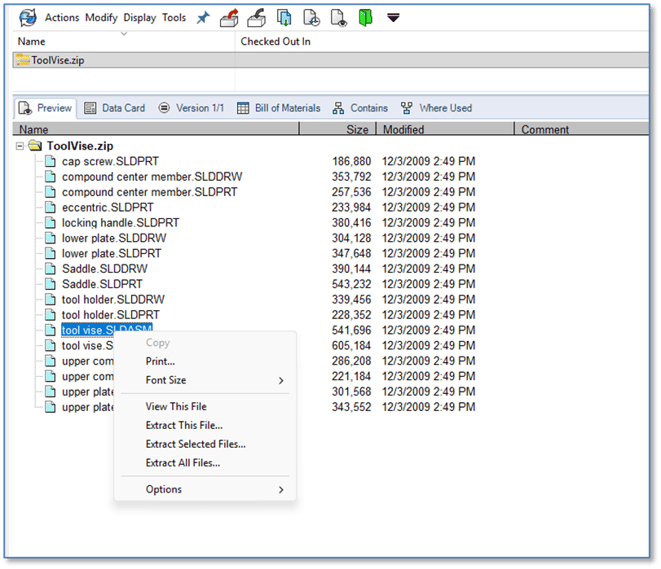Viewport: 661px width, 569px height.
Task: Click the PDM vault logo icon
Action: [28, 17]
